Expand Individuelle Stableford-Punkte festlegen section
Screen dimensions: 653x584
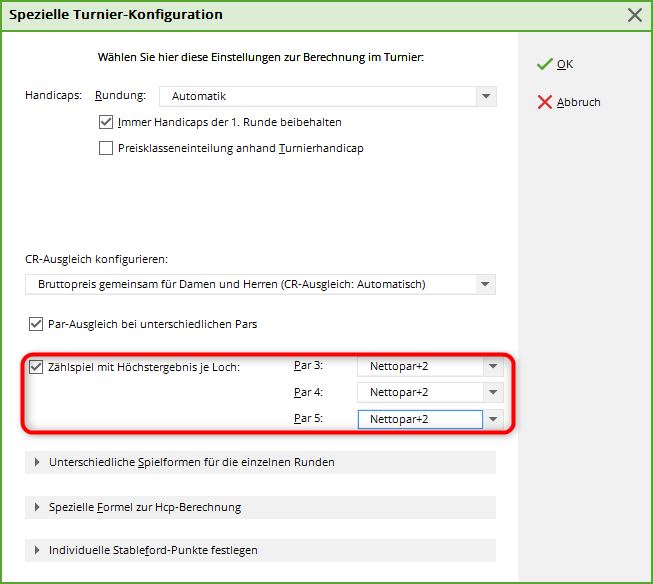(260, 550)
